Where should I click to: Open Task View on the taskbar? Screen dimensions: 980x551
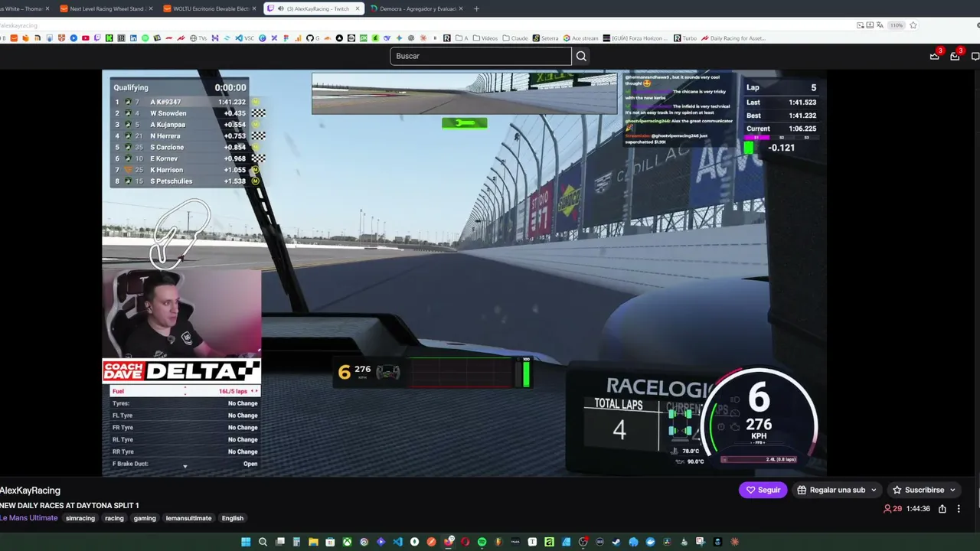click(279, 542)
